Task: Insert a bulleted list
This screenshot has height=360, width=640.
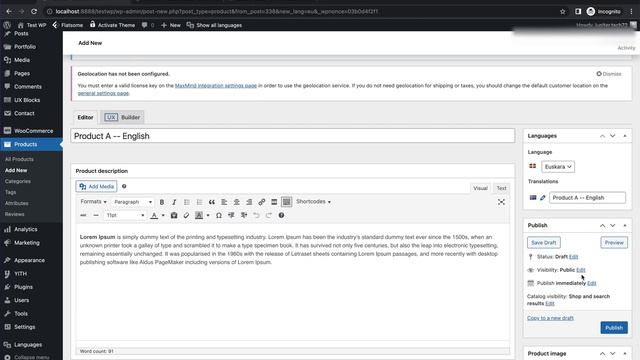Action: click(187, 202)
